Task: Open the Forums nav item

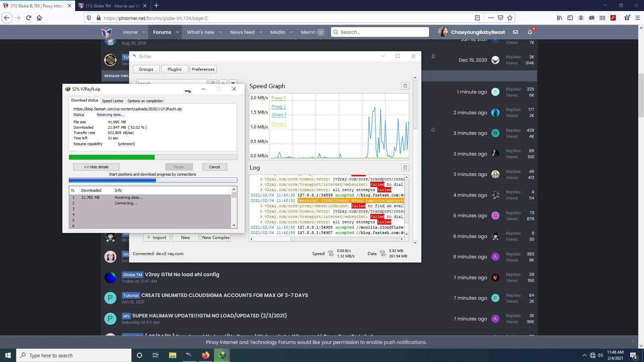Action: coord(162,32)
